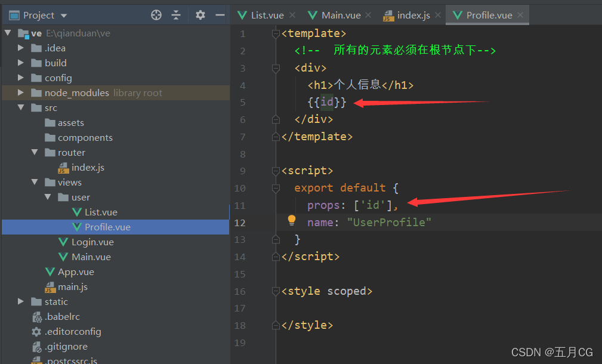Viewport: 602px width, 364px height.
Task: Collapse the src folder
Action: pyautogui.click(x=21, y=107)
